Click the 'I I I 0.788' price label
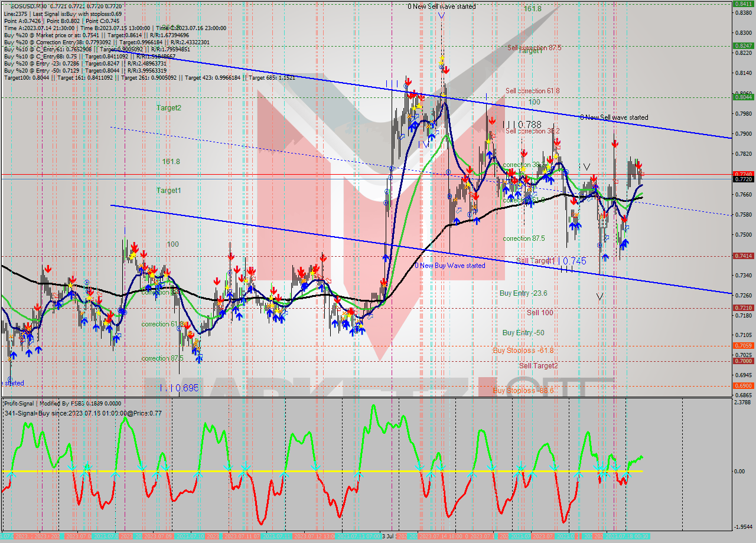 click(522, 125)
